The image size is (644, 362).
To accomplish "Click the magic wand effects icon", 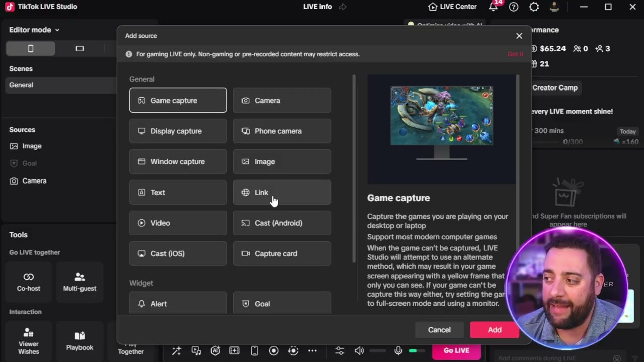I will click(x=177, y=351).
